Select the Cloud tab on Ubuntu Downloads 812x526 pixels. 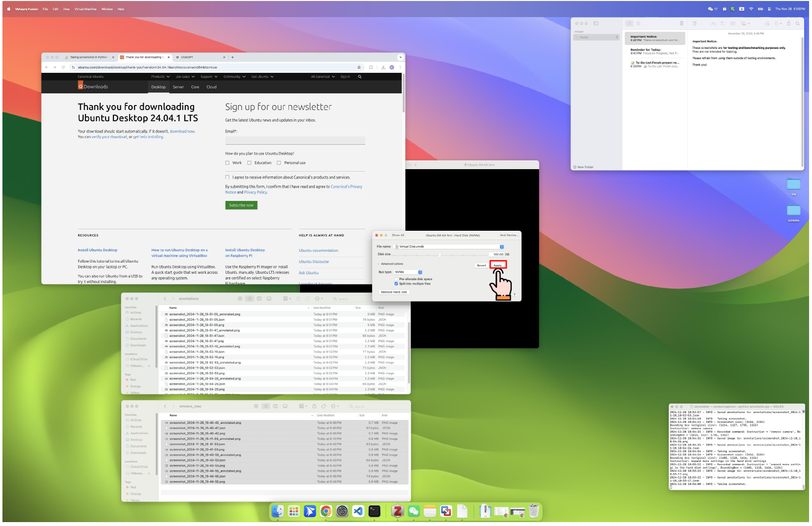(212, 87)
